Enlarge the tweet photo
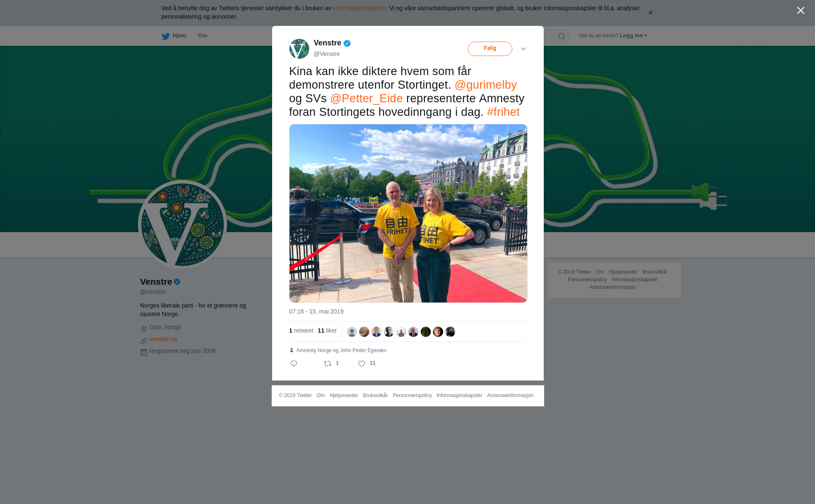The height and width of the screenshot is (504, 815). (x=408, y=213)
